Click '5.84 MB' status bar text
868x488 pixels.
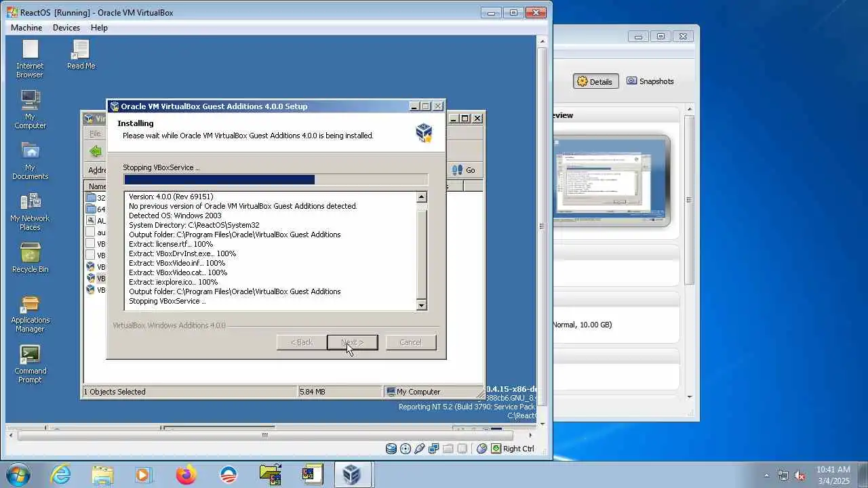(x=312, y=392)
